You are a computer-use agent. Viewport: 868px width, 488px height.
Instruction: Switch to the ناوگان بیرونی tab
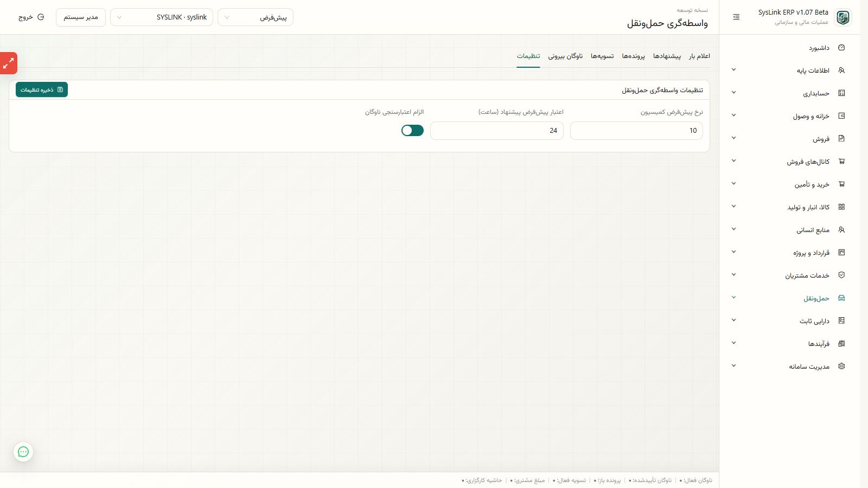coord(565,56)
